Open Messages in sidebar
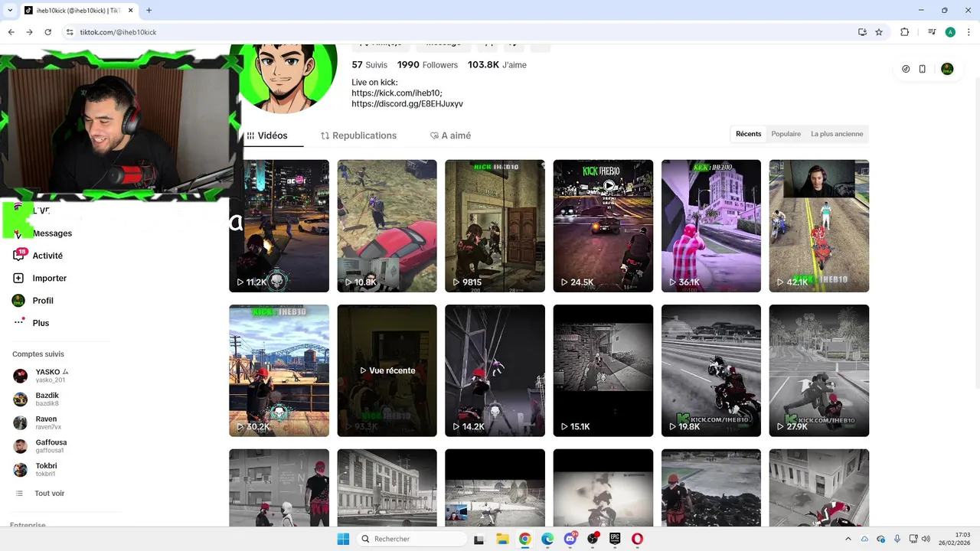 point(52,233)
